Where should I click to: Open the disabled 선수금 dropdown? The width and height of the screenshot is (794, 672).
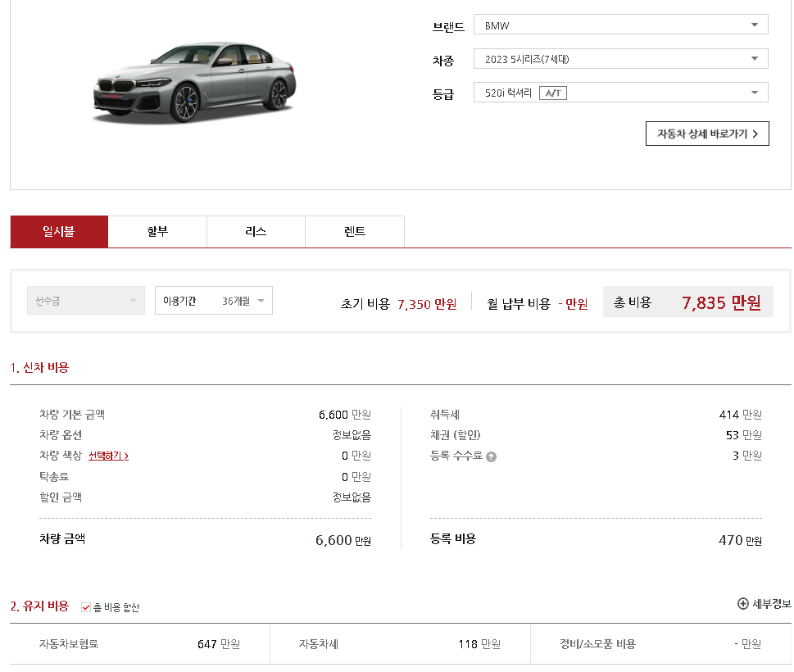coord(86,301)
